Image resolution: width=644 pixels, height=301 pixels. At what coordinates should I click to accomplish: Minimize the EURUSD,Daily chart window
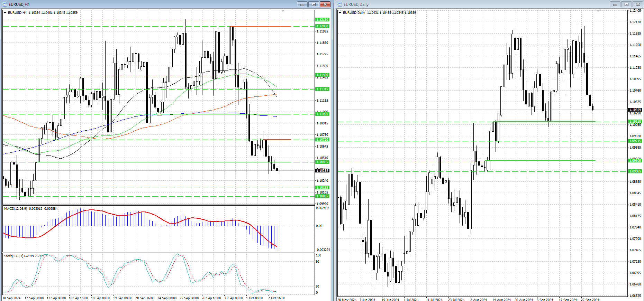[615, 4]
